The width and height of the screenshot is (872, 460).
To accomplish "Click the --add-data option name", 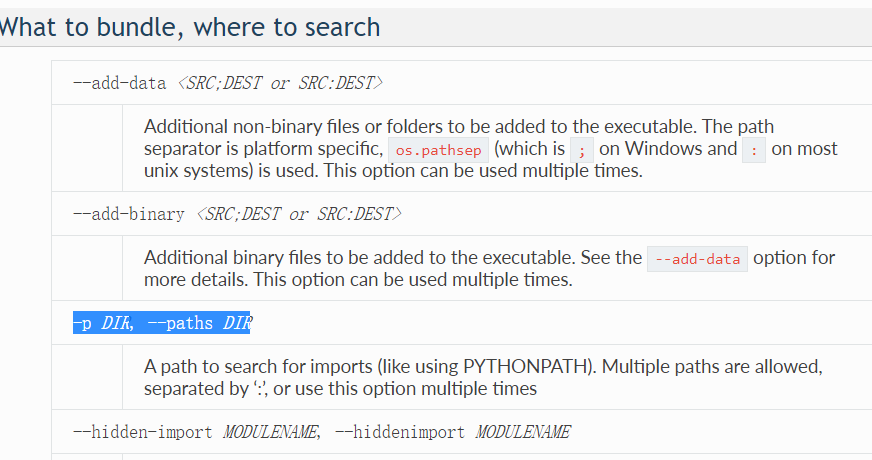I will click(x=120, y=83).
